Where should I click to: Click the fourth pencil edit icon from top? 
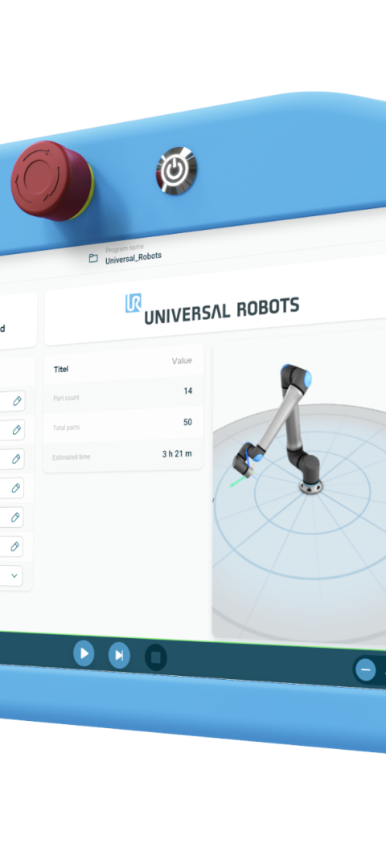pyautogui.click(x=16, y=488)
